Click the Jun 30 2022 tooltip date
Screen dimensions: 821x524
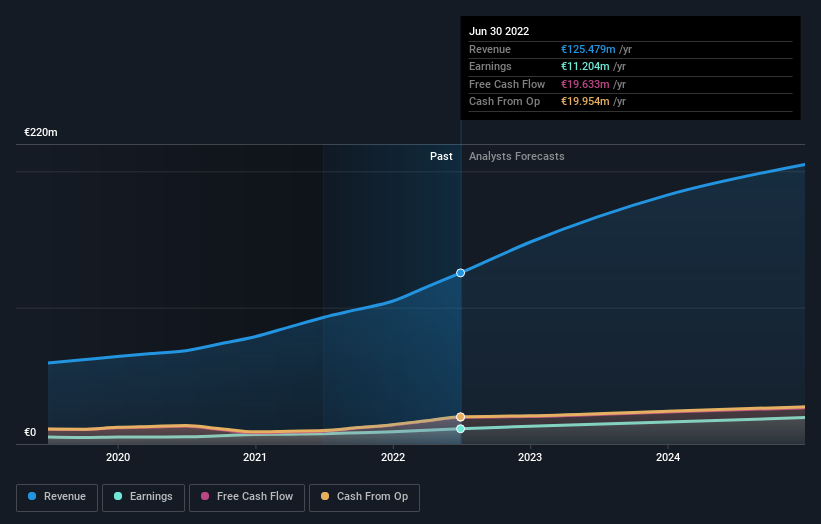tap(499, 31)
